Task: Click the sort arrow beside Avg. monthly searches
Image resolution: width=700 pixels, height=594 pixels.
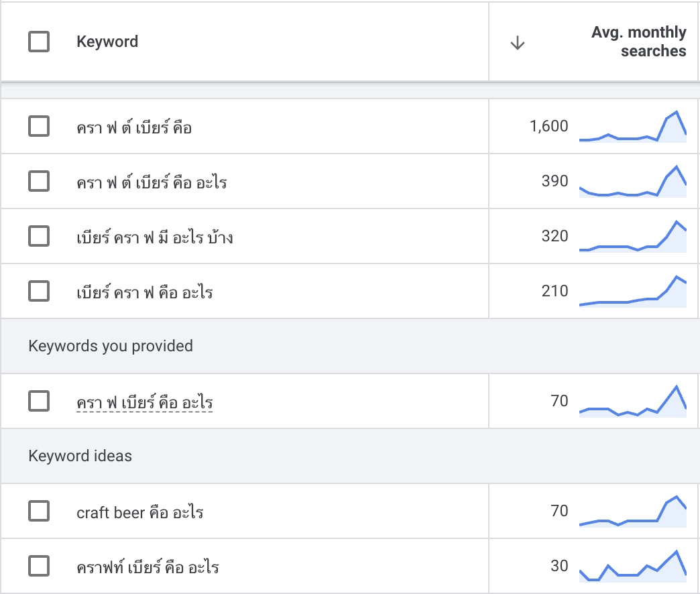Action: click(x=517, y=43)
